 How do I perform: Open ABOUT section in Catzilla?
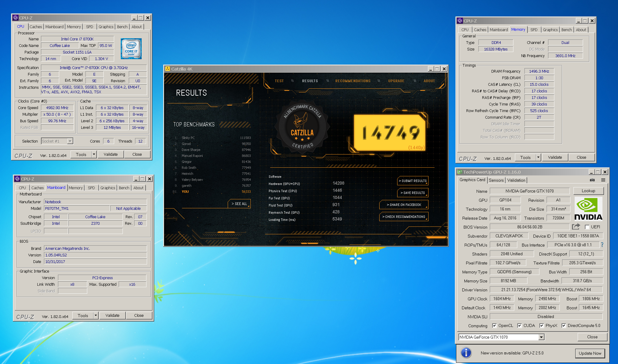(429, 81)
